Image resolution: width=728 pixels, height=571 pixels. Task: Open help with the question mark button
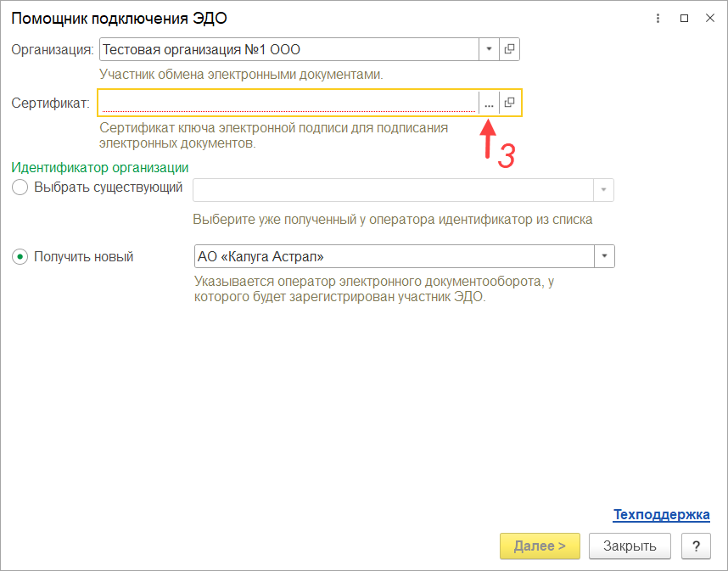(x=696, y=546)
